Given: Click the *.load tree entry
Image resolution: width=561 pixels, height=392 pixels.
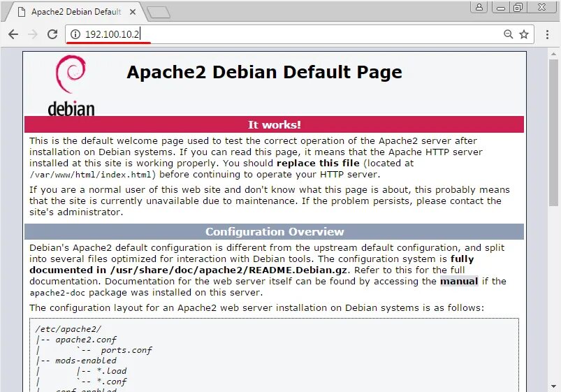Looking at the screenshot, I should pos(112,371).
